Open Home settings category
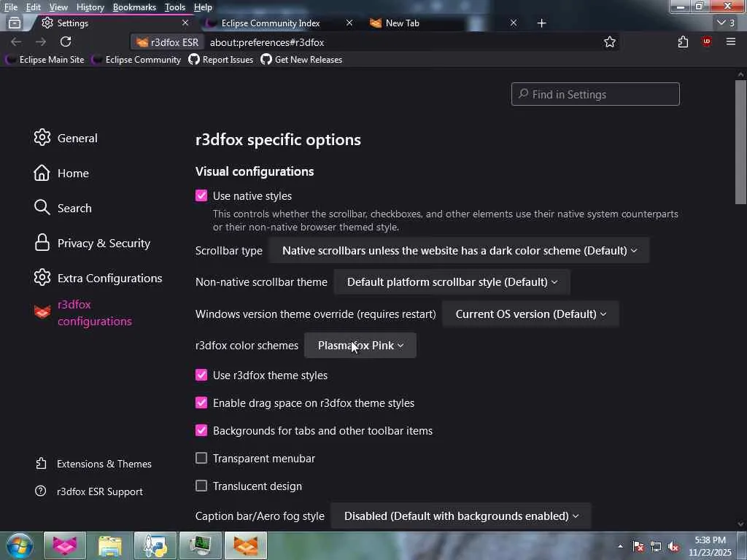The image size is (747, 560). [x=61, y=173]
